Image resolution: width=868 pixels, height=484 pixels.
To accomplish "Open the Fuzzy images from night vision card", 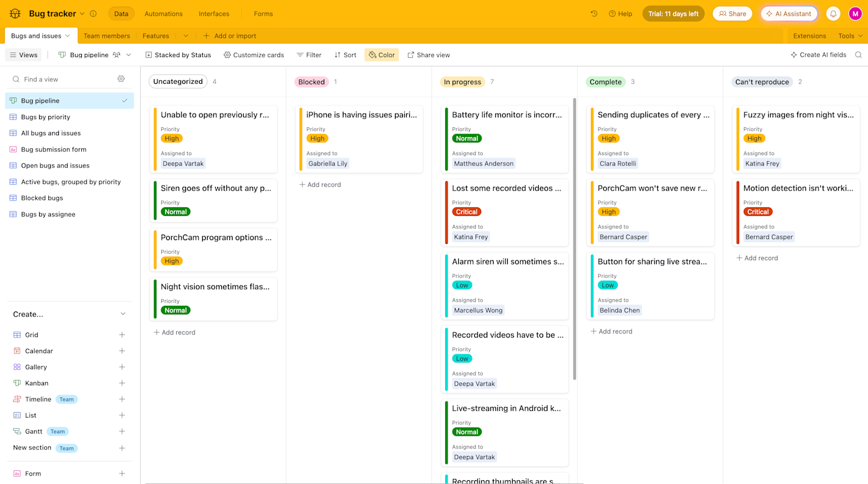I will pos(796,139).
